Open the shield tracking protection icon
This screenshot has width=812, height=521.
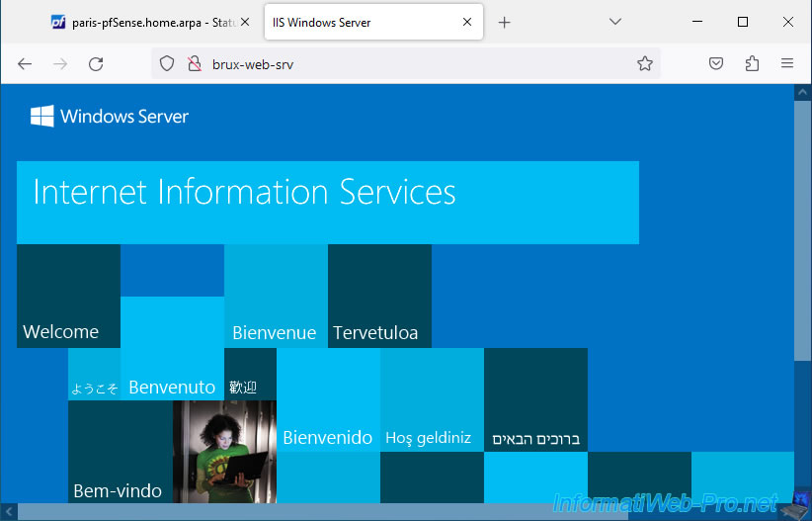click(167, 63)
